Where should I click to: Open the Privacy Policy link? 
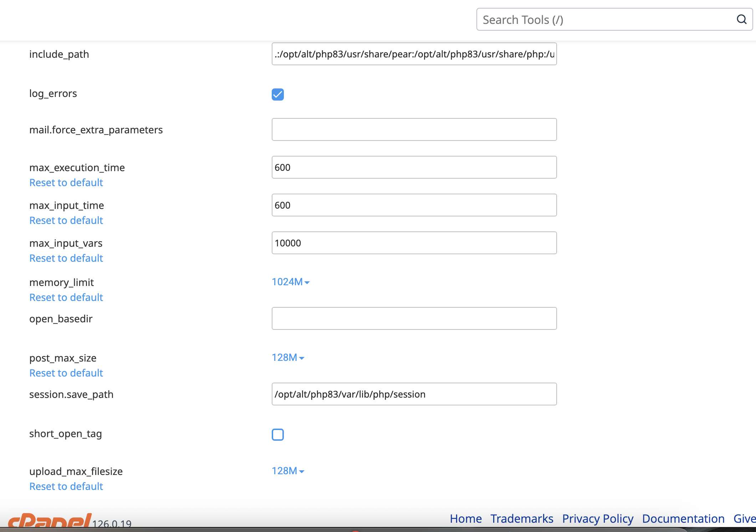tap(598, 518)
